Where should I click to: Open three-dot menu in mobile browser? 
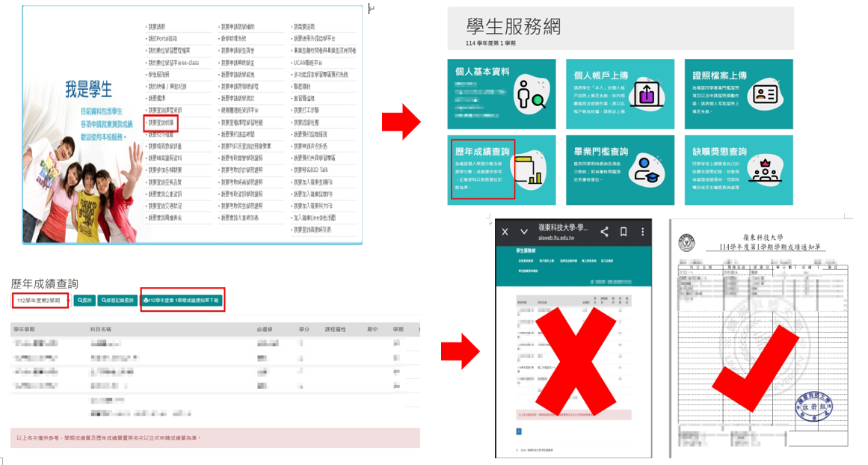tap(641, 232)
